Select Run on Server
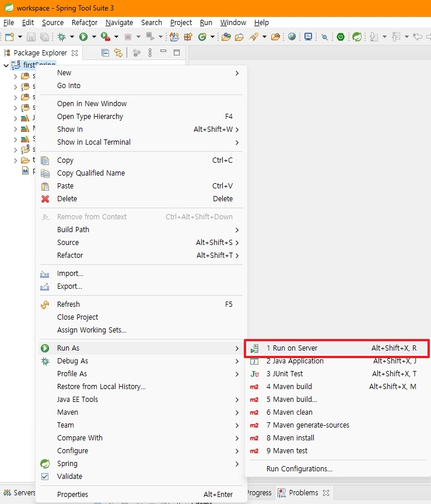Viewport: 431px width, 504px height. pyautogui.click(x=337, y=348)
